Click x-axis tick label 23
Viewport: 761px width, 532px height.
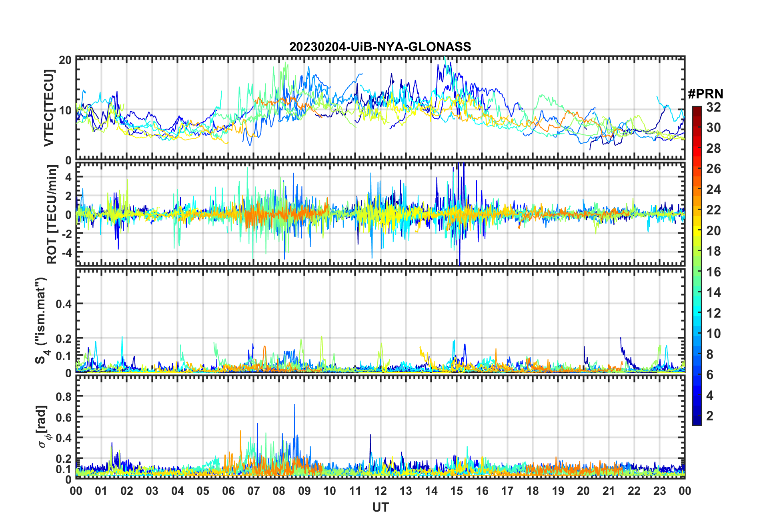click(659, 491)
